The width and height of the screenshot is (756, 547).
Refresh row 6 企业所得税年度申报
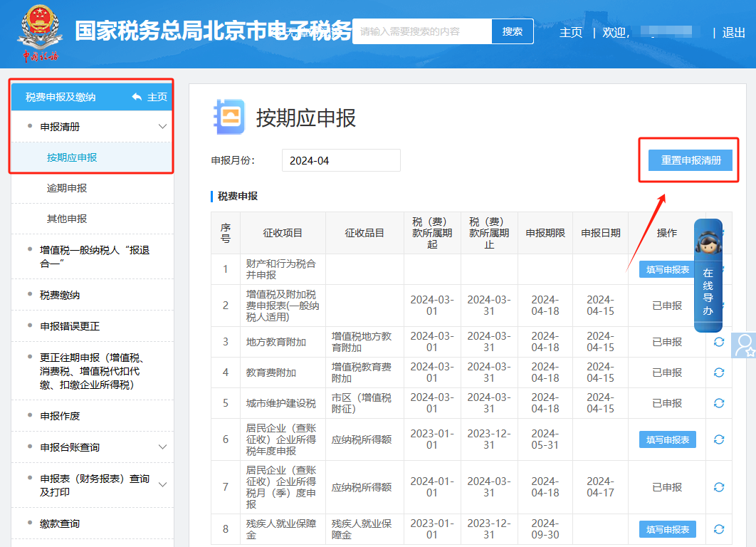click(x=719, y=439)
